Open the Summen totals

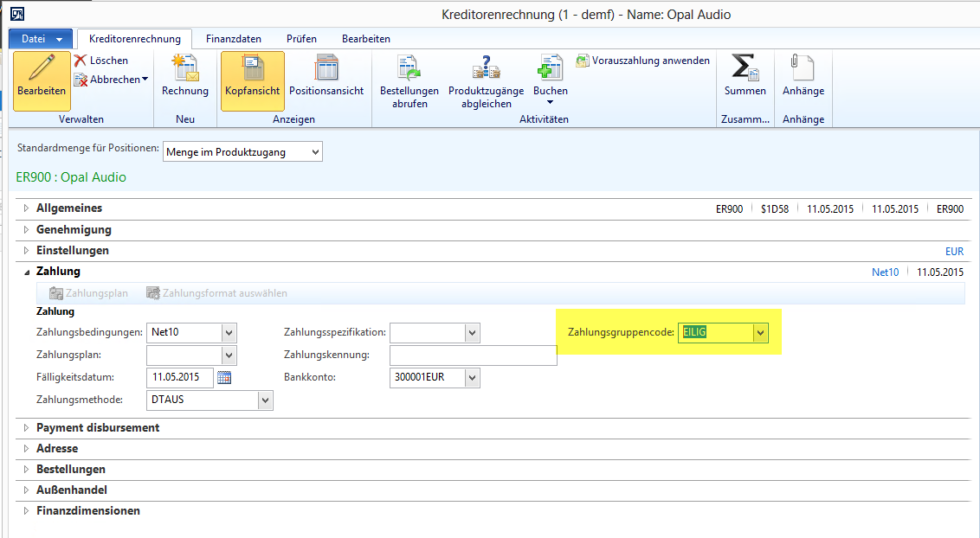click(744, 69)
